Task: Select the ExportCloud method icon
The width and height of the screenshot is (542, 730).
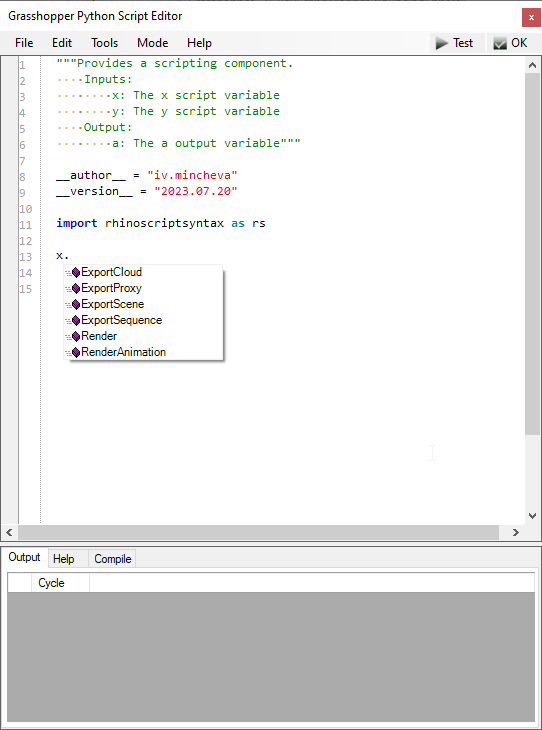Action: (73, 272)
